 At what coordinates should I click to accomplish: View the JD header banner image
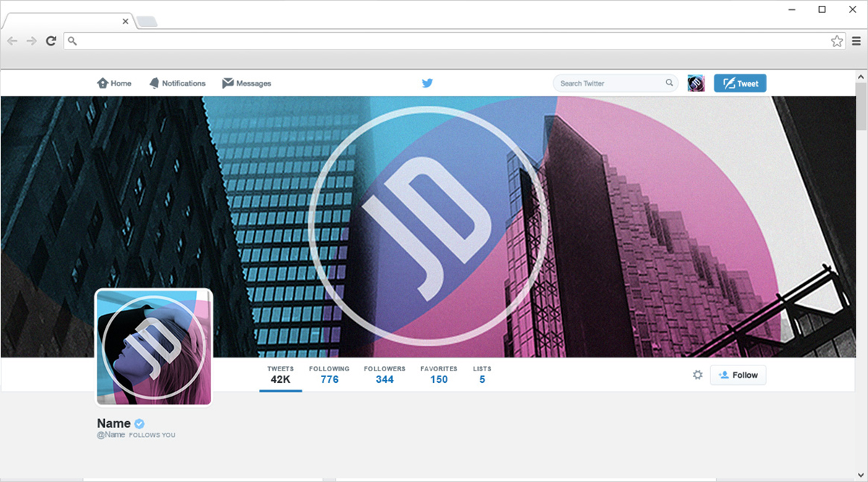(x=427, y=227)
